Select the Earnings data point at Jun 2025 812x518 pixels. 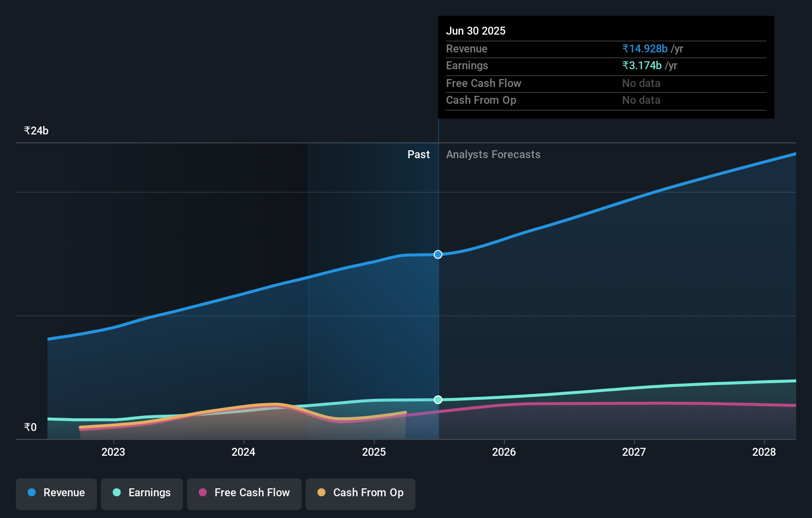coord(438,399)
